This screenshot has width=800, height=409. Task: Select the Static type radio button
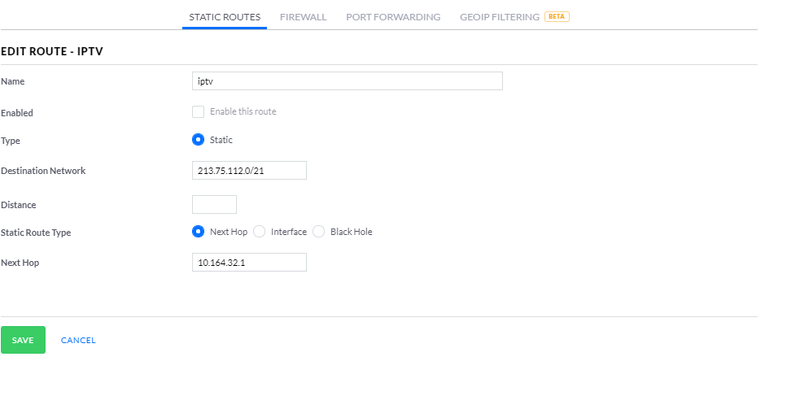click(198, 140)
